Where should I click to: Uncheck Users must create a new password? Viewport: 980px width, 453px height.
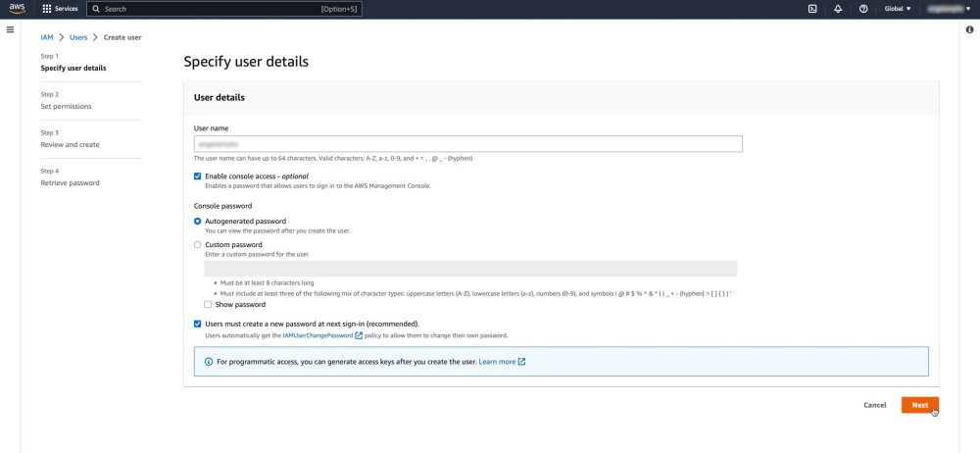198,324
